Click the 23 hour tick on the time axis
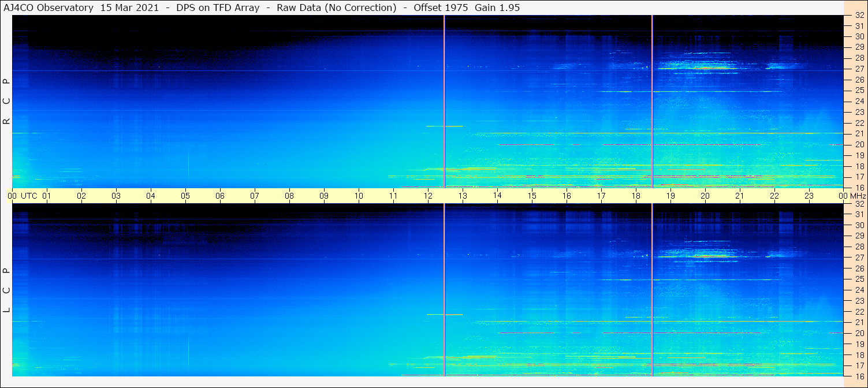This screenshot has width=868, height=388. 809,196
